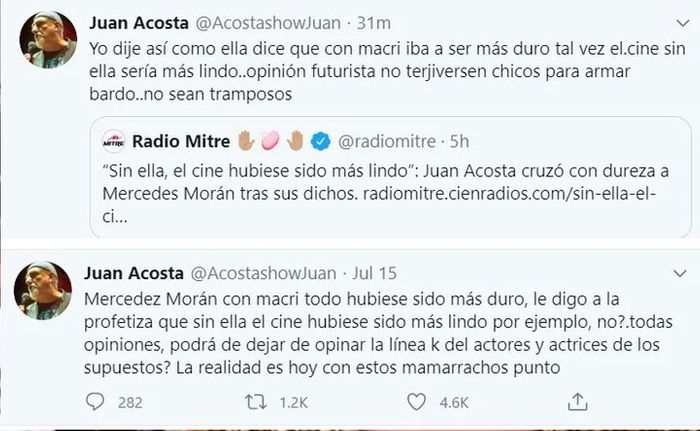View the 1.2K retweets count
This screenshot has height=431, width=700.
tap(292, 401)
